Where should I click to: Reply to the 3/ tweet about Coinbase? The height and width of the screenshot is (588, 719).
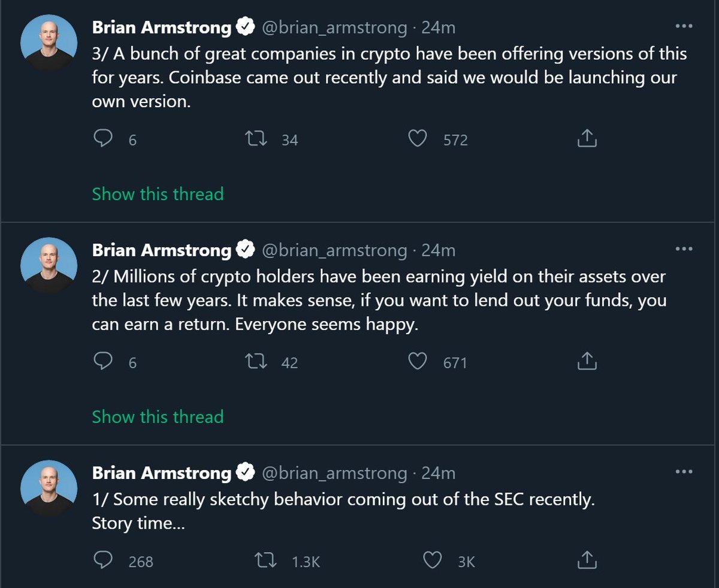104,139
